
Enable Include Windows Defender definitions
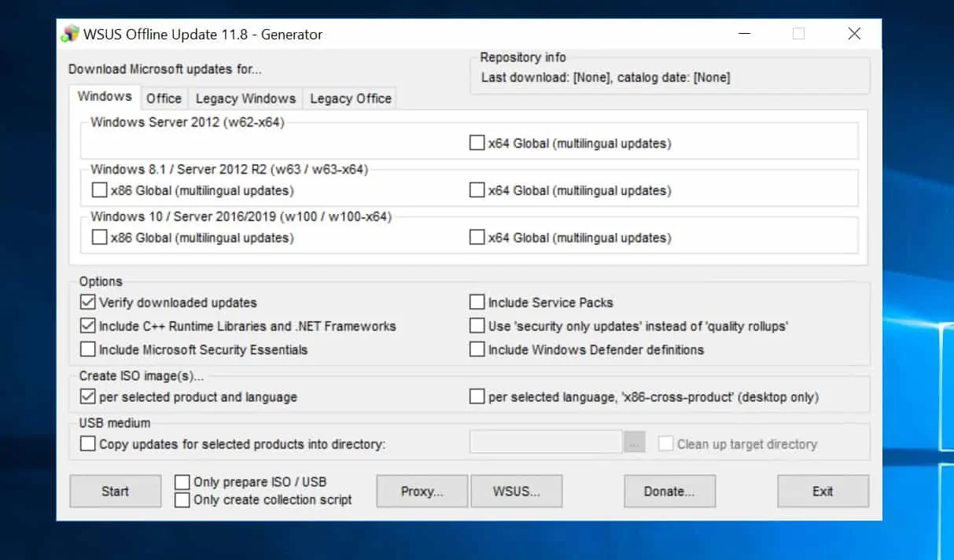point(477,349)
